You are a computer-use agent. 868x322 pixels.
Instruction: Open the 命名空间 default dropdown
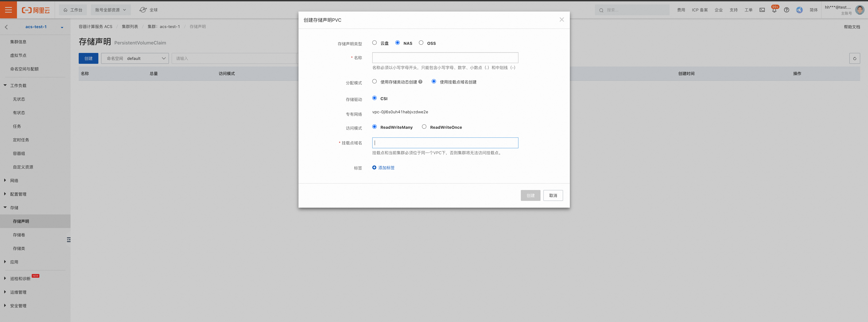135,58
